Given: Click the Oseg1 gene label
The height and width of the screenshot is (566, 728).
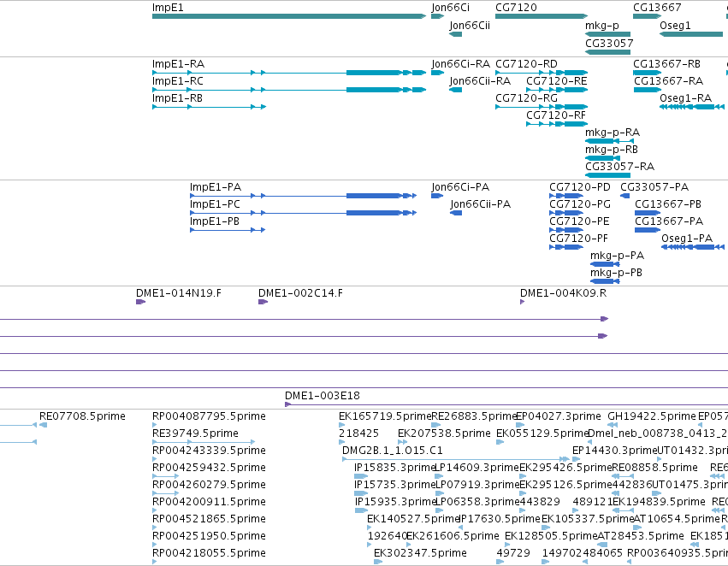Looking at the screenshot, I should pyautogui.click(x=675, y=26).
